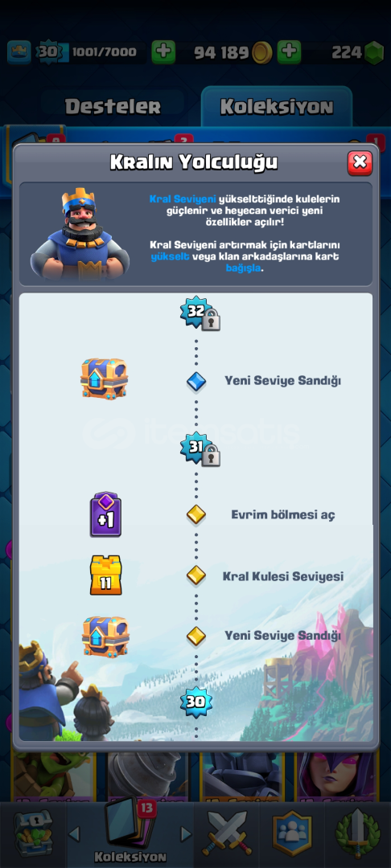Tap the green gem counter icon
The image size is (391, 868).
[x=374, y=52]
